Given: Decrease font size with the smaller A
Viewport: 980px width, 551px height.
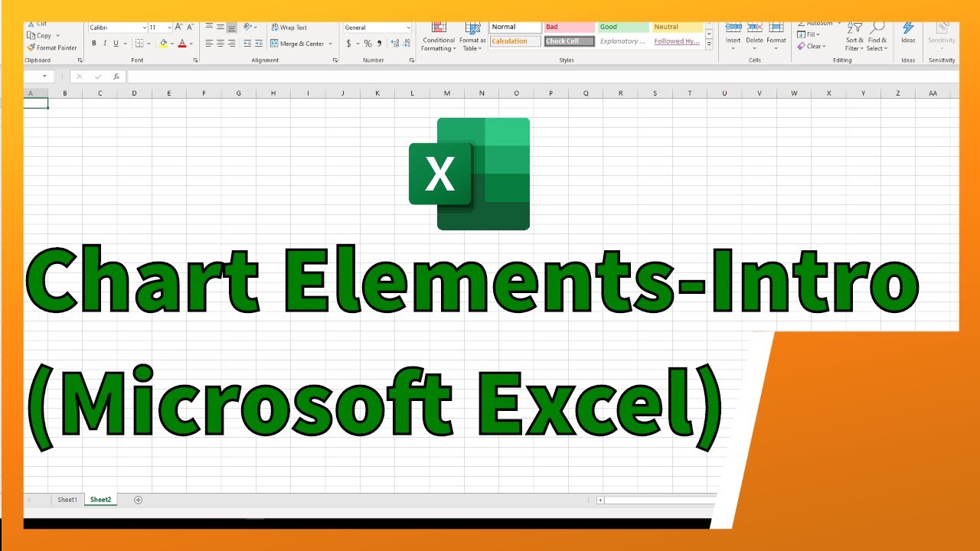Looking at the screenshot, I should (189, 28).
